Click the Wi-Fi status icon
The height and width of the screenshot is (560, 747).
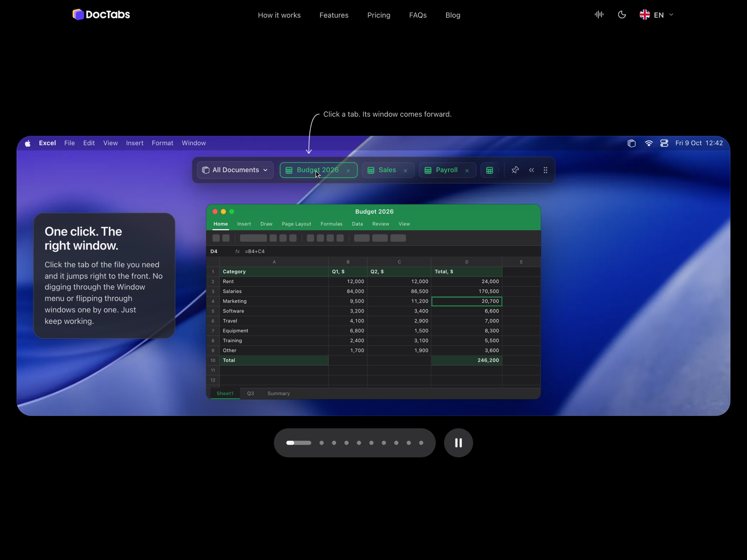coord(648,143)
